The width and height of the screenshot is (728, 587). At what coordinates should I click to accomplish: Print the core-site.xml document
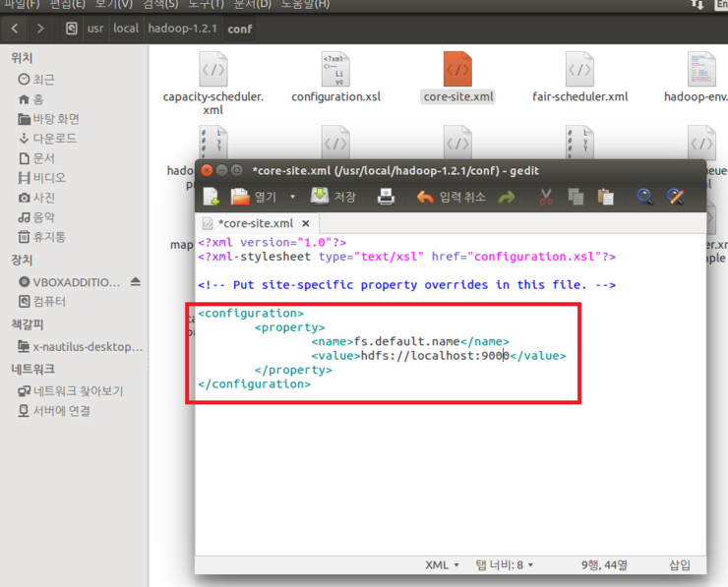tap(386, 198)
